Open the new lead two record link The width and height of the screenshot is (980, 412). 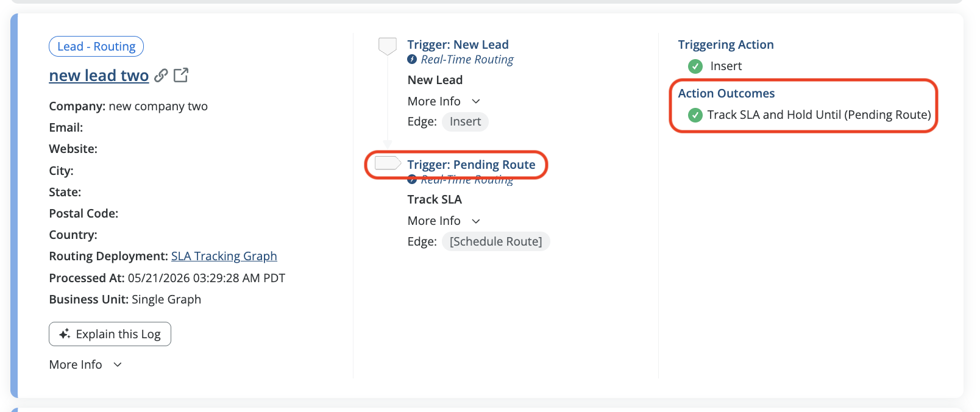click(99, 76)
